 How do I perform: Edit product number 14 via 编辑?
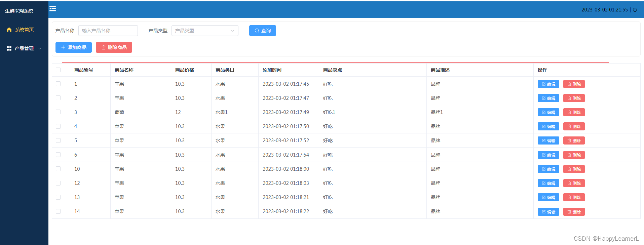point(548,212)
